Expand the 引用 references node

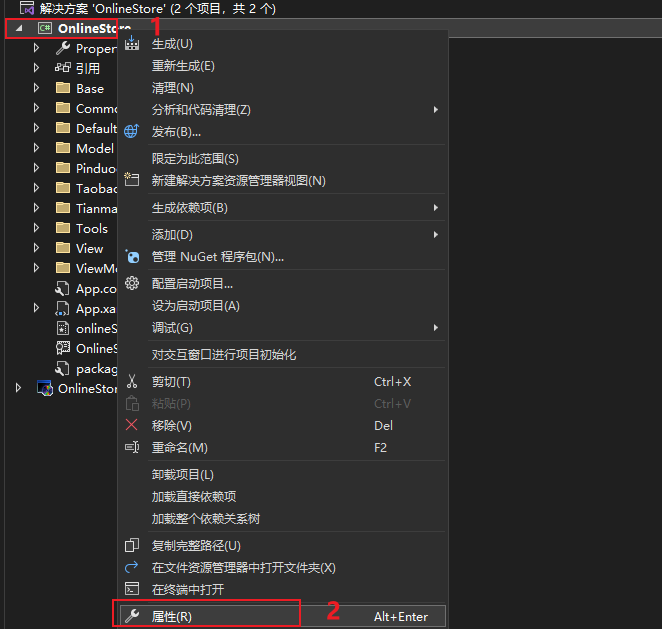pyautogui.click(x=36, y=68)
